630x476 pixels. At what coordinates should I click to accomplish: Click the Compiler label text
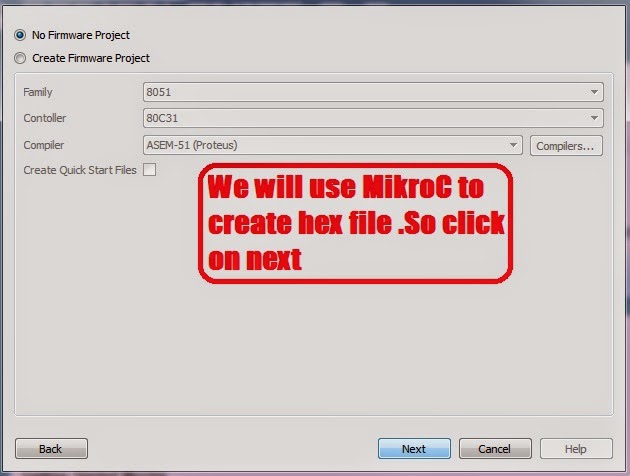(x=43, y=145)
